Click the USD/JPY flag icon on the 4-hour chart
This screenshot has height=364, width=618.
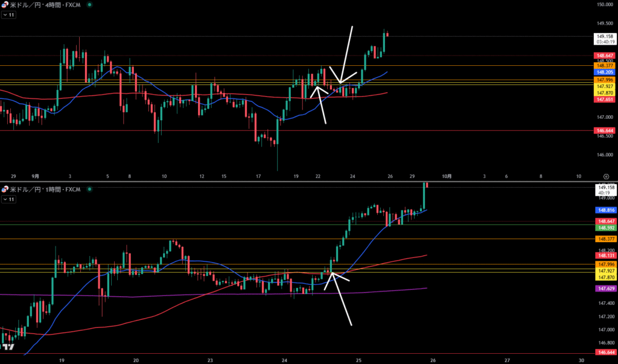pyautogui.click(x=5, y=5)
